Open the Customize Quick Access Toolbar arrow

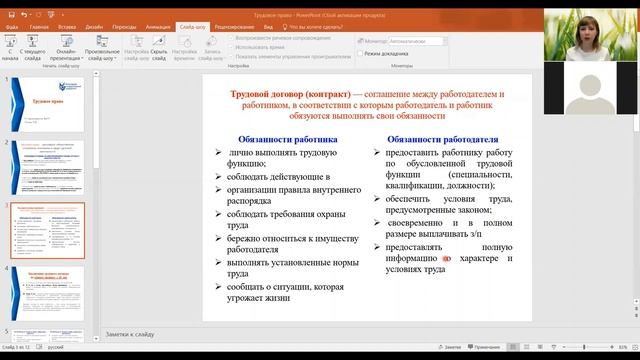(63, 15)
